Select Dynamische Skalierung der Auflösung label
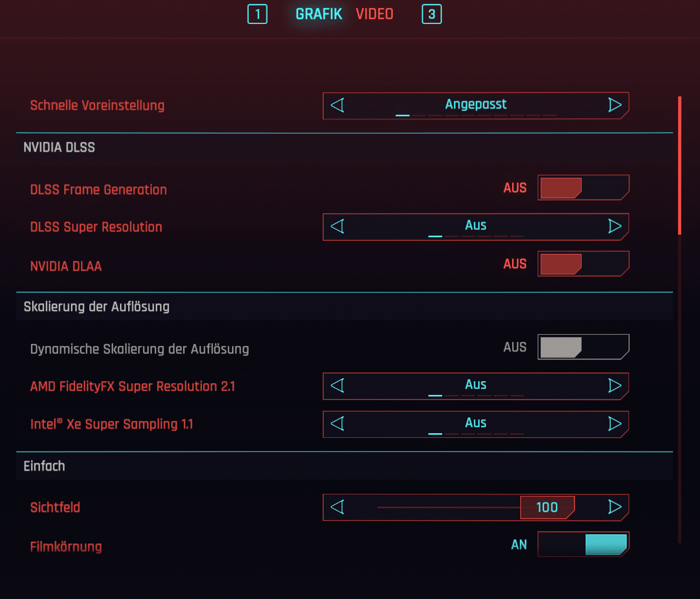This screenshot has width=700, height=599. [x=139, y=349]
